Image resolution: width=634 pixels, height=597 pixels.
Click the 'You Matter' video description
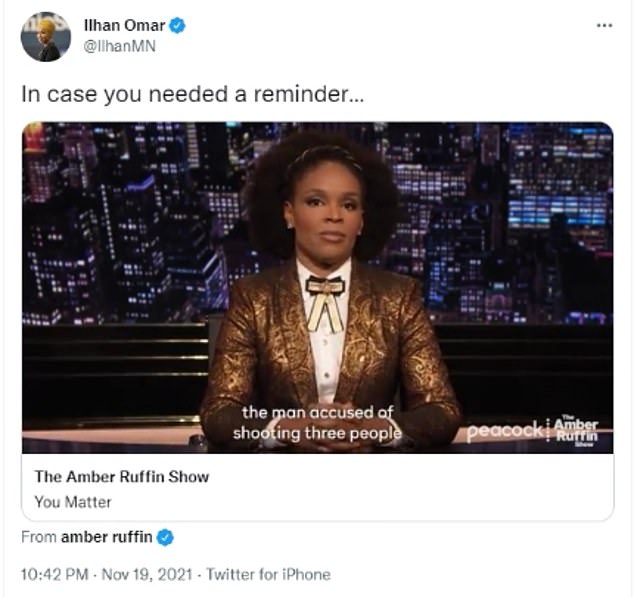click(73, 502)
